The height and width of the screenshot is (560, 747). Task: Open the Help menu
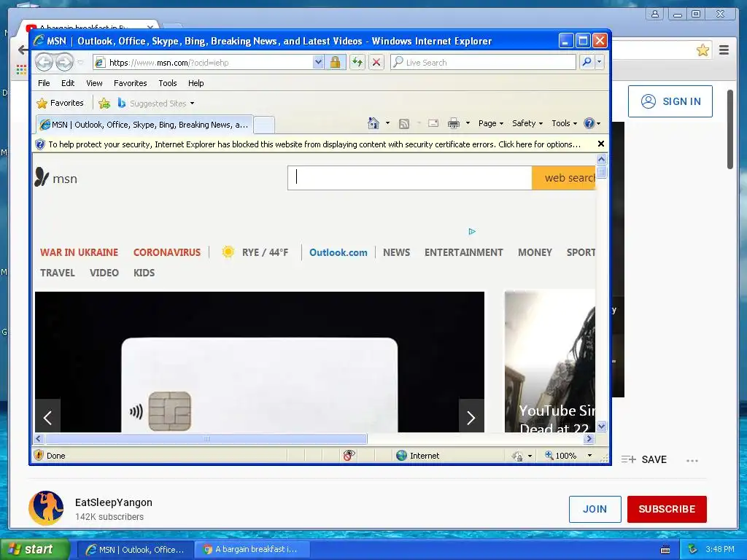point(196,83)
